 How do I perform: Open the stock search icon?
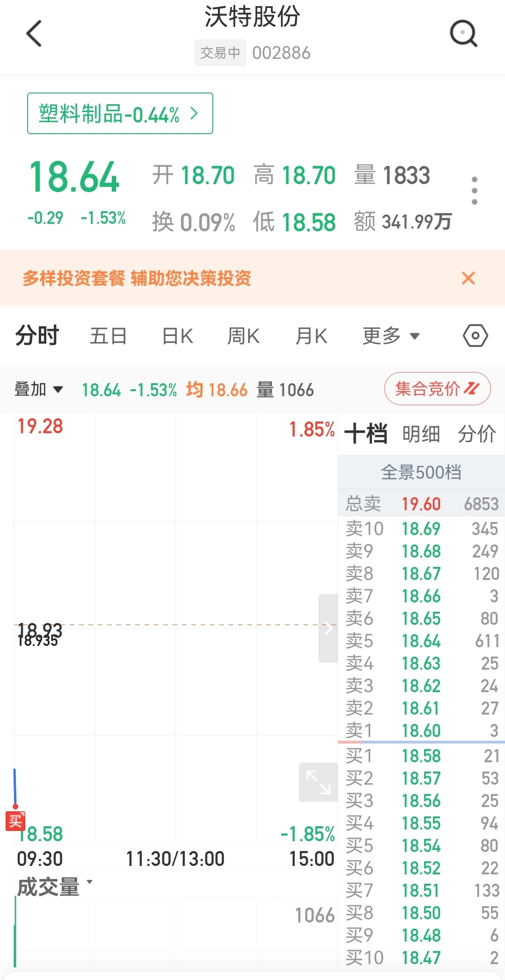click(x=463, y=34)
